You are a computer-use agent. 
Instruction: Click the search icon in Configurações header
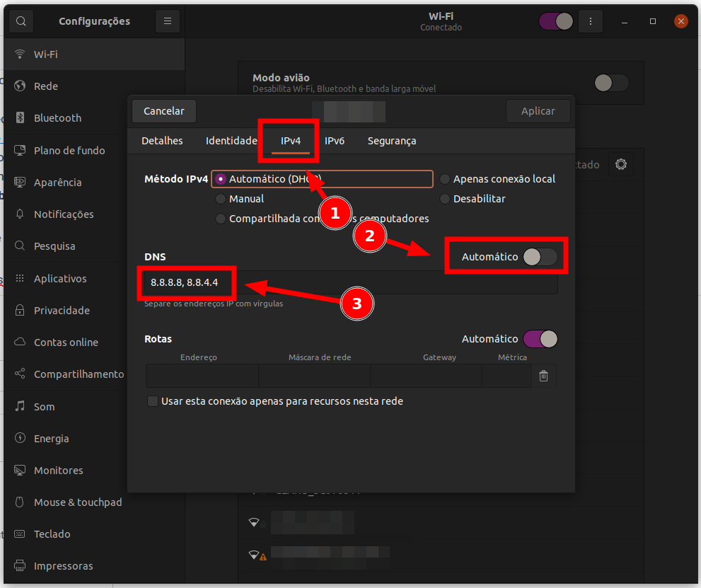pyautogui.click(x=21, y=21)
